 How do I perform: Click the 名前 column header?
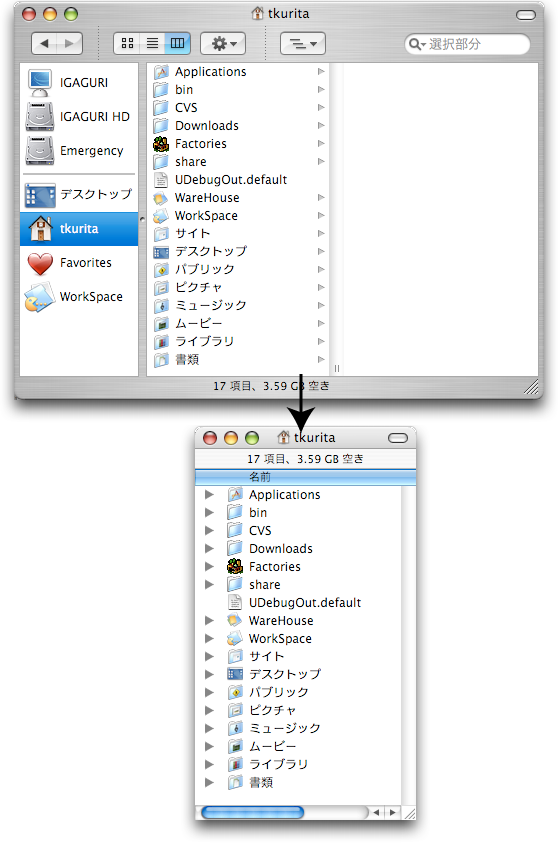[305, 477]
